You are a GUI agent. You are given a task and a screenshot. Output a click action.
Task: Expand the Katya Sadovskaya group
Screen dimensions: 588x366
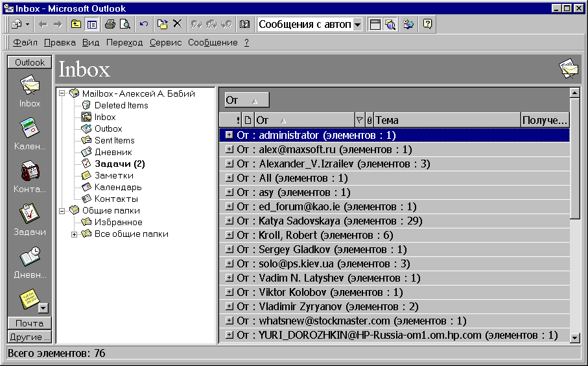coord(229,221)
